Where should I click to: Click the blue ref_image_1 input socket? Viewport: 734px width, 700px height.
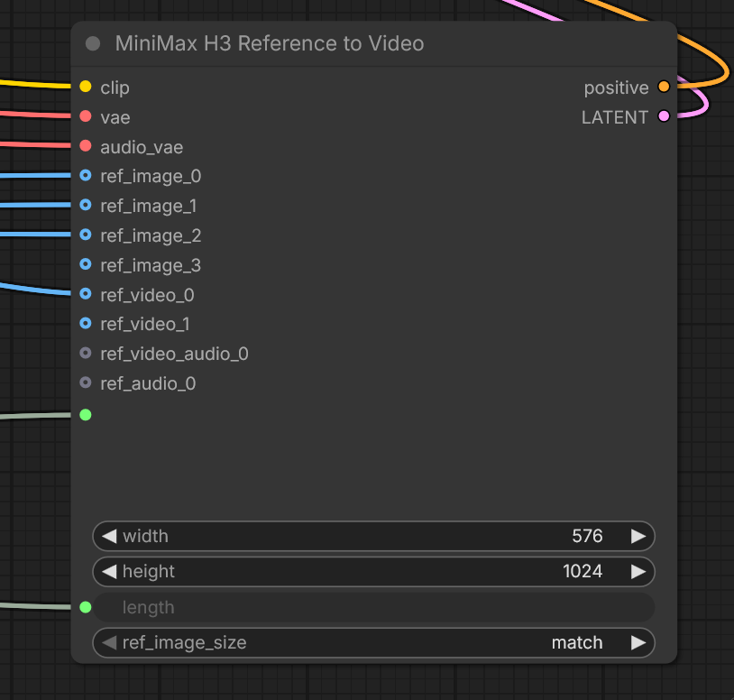point(85,205)
